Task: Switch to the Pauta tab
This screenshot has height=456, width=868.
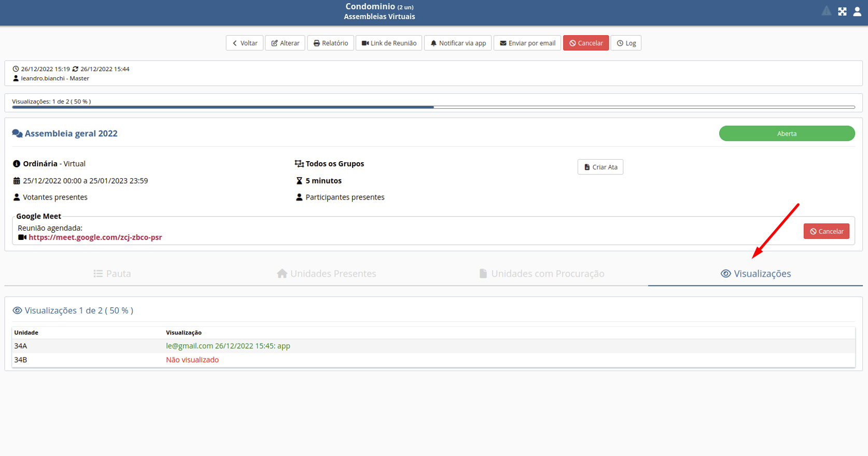Action: pos(112,274)
